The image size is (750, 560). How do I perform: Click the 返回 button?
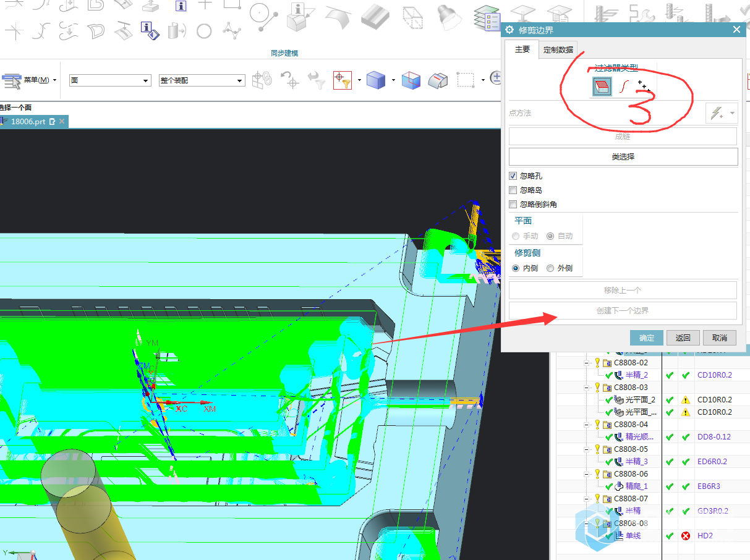click(x=683, y=338)
